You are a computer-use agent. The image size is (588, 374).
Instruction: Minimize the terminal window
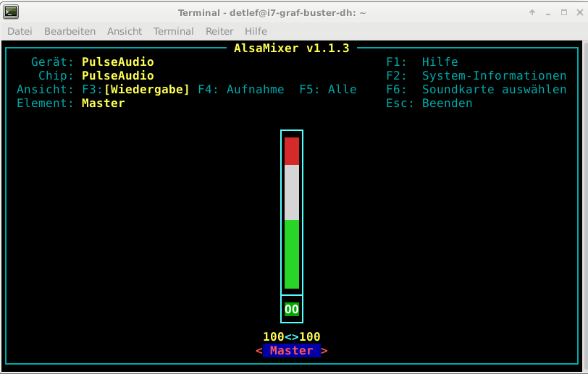click(548, 13)
